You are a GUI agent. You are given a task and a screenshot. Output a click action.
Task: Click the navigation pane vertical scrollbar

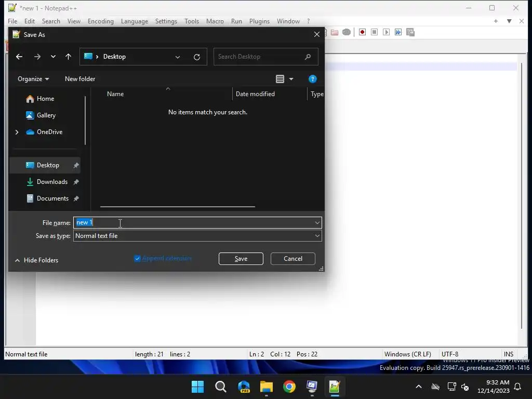tap(85, 121)
